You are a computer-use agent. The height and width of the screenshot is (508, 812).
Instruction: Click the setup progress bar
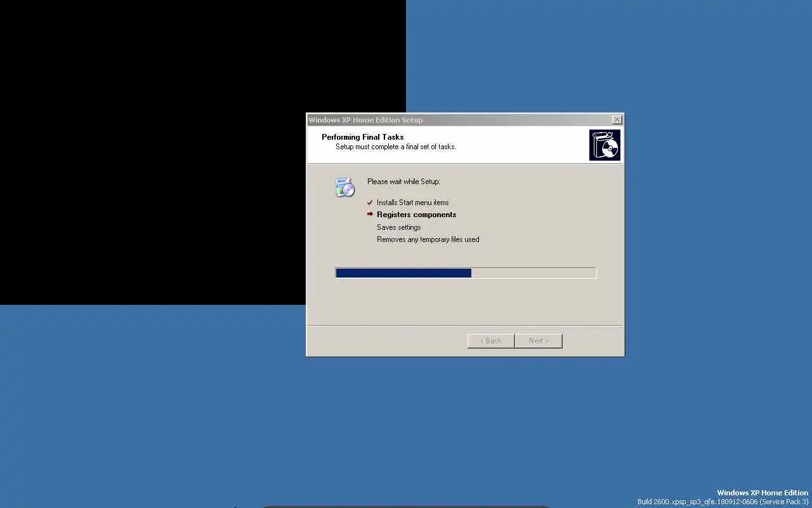pos(466,273)
